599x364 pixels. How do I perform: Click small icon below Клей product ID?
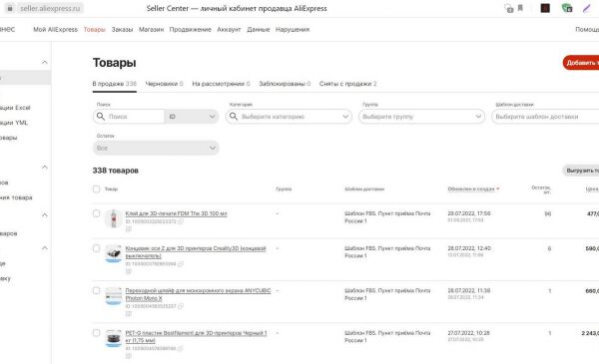129,229
